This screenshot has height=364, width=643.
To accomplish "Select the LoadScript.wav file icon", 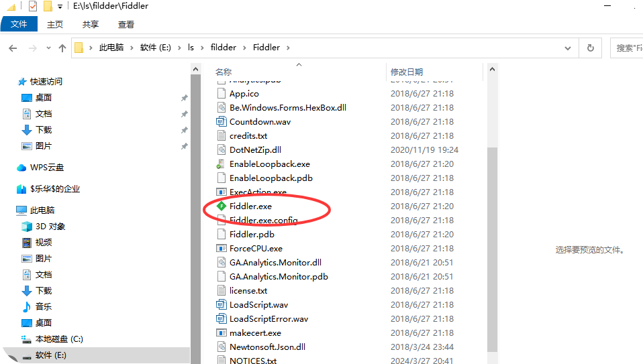I will click(x=221, y=304).
